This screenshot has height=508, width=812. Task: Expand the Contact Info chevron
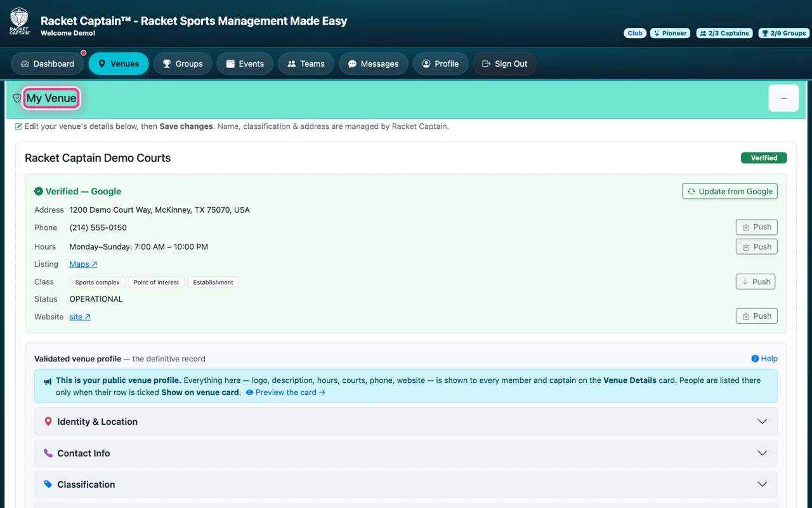(x=763, y=453)
